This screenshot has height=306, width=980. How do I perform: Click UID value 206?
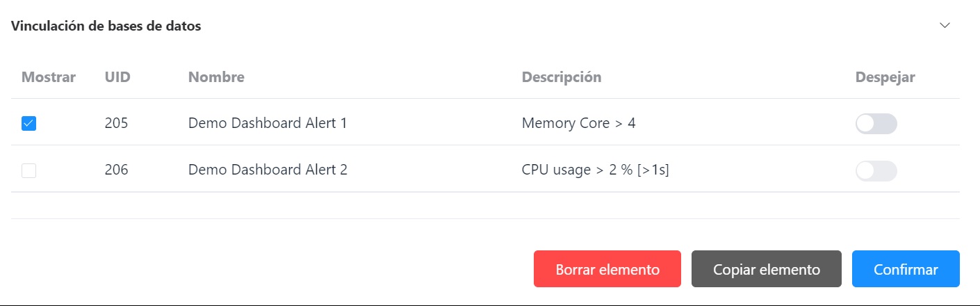coord(117,170)
